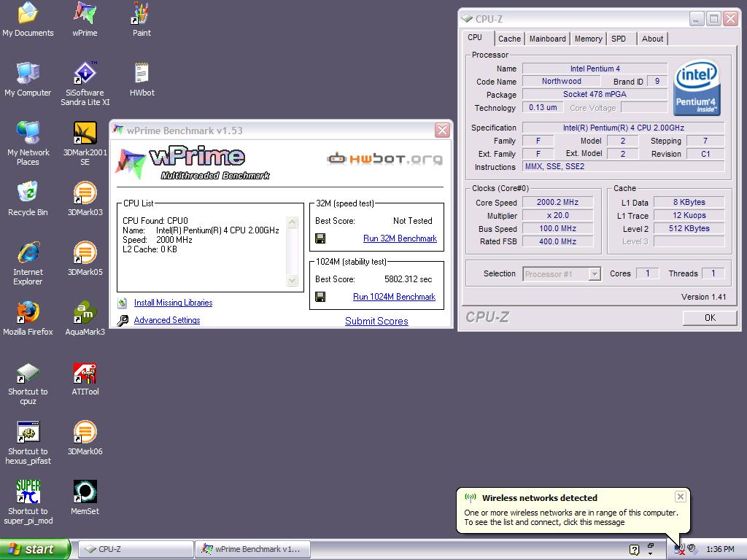Click the Level 2 512 KBytes value

click(x=689, y=228)
